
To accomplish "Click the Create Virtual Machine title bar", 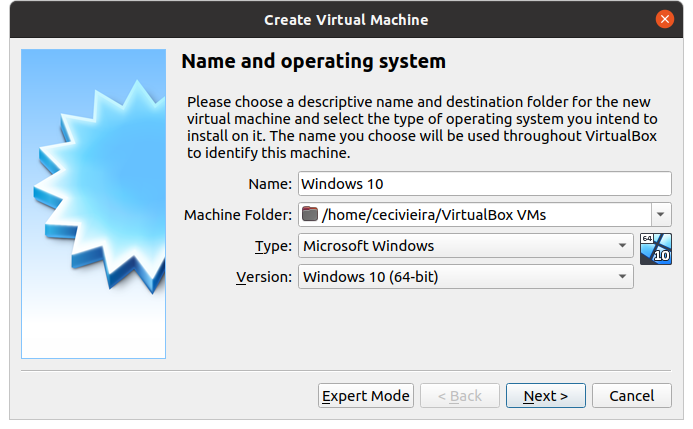I will [346, 19].
